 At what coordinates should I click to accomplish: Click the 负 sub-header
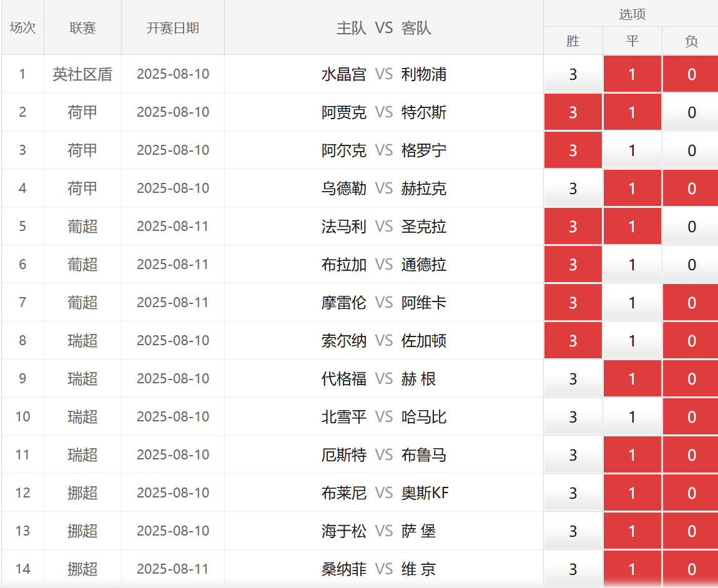[691, 41]
